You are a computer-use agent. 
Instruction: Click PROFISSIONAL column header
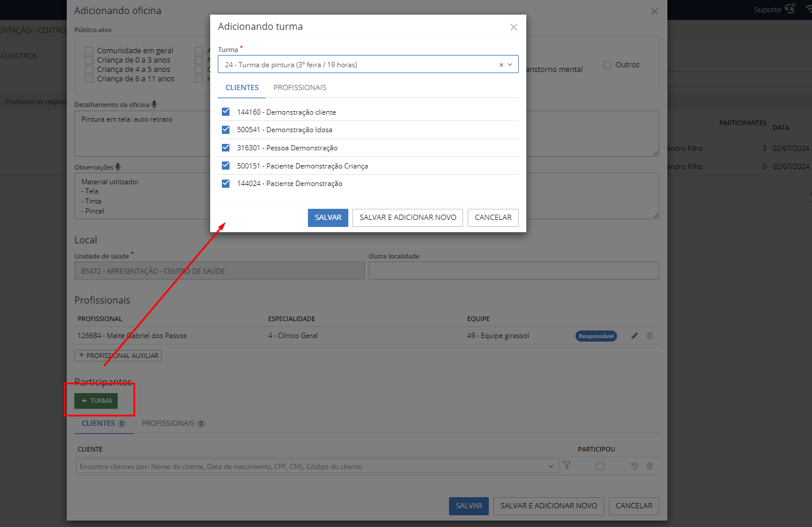pyautogui.click(x=100, y=319)
